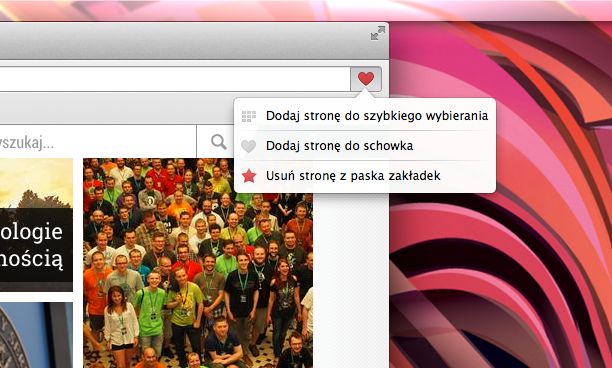Select "Usuń stronę z paska zakładek"

(365, 176)
